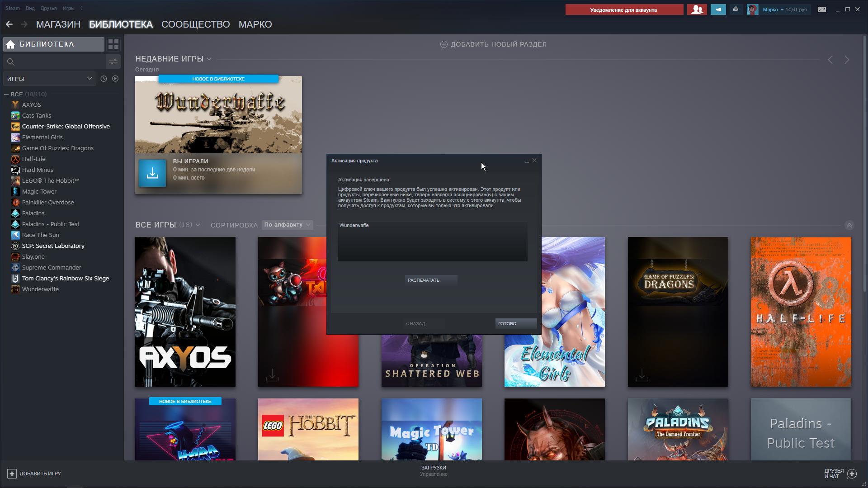868x488 pixels.
Task: Open the LEGO Hobbit game cover
Action: coord(308,429)
